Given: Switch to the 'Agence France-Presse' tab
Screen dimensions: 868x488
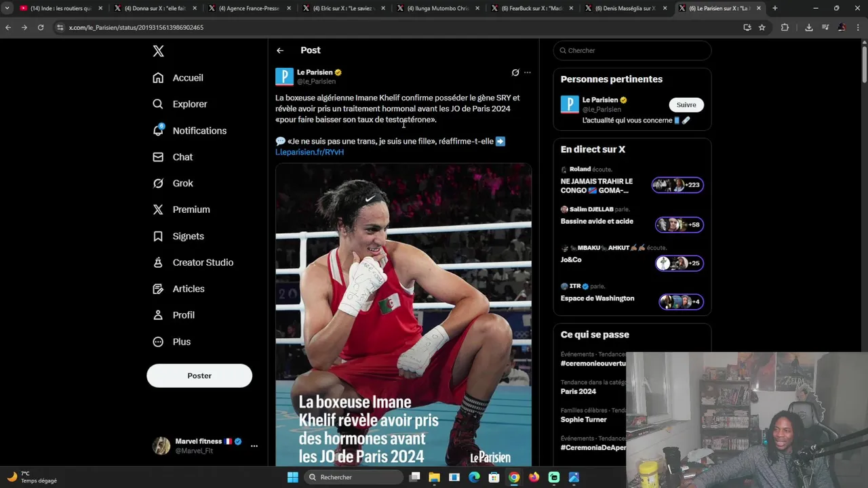Looking at the screenshot, I should (249, 8).
